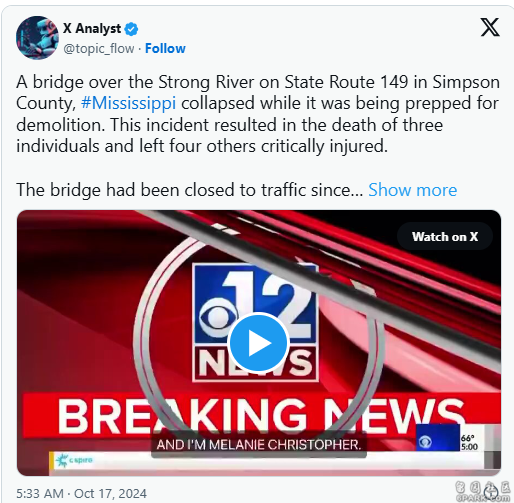The height and width of the screenshot is (503, 514).
Task: Click the Watch on X button
Action: [445, 237]
